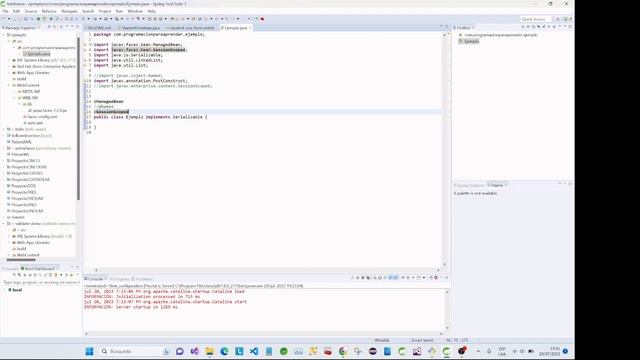Collapse the lib folder
The width and height of the screenshot is (640, 360).
pyautogui.click(x=20, y=104)
